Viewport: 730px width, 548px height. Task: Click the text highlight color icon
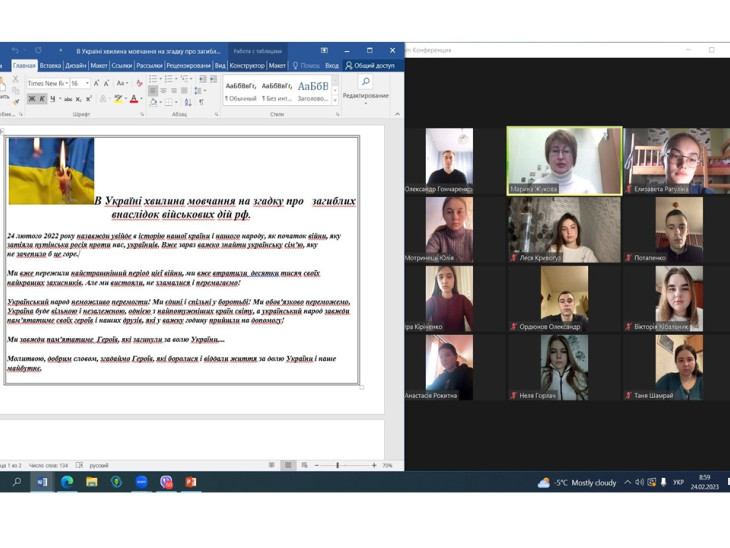[x=117, y=99]
